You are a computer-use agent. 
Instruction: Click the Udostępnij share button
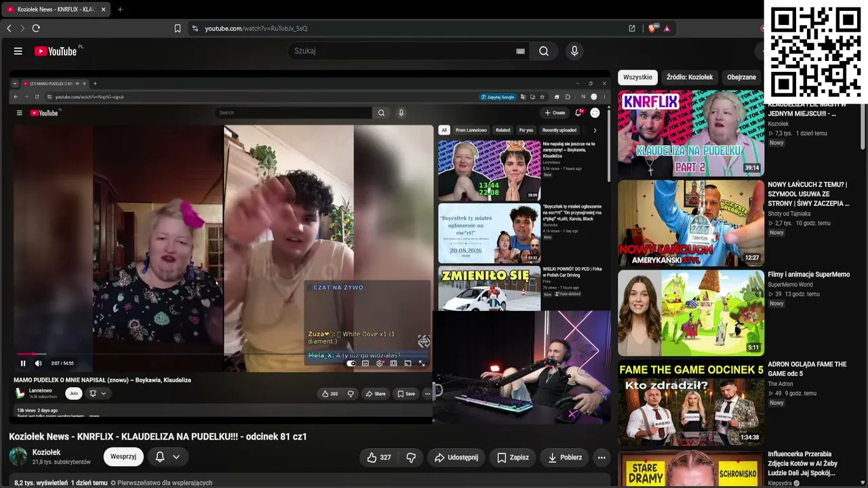[x=456, y=457]
